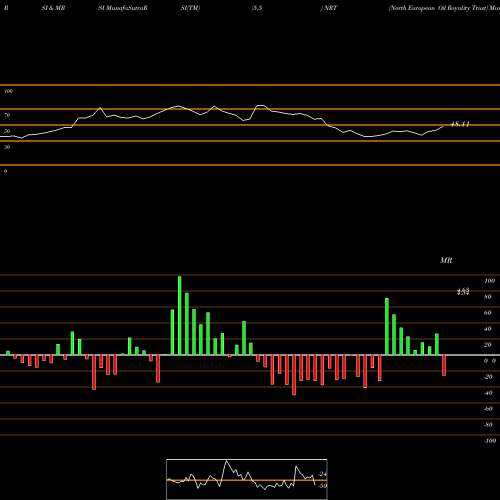500x500 pixels.
Task: Click the '-20' label on MR axis
Action: point(488,377)
